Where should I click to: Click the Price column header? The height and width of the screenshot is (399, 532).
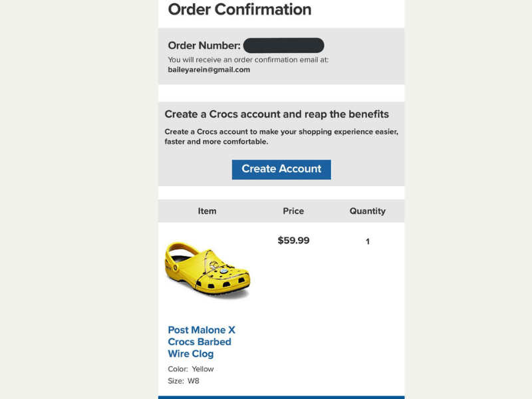(293, 211)
